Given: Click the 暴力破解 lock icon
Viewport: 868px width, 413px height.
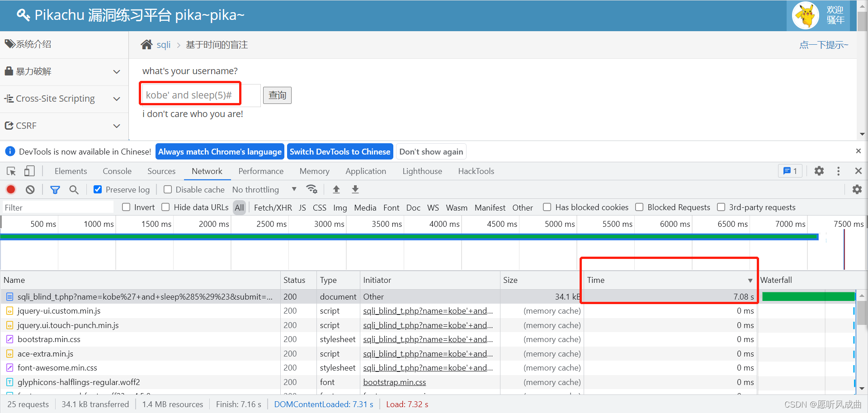Looking at the screenshot, I should 9,71.
